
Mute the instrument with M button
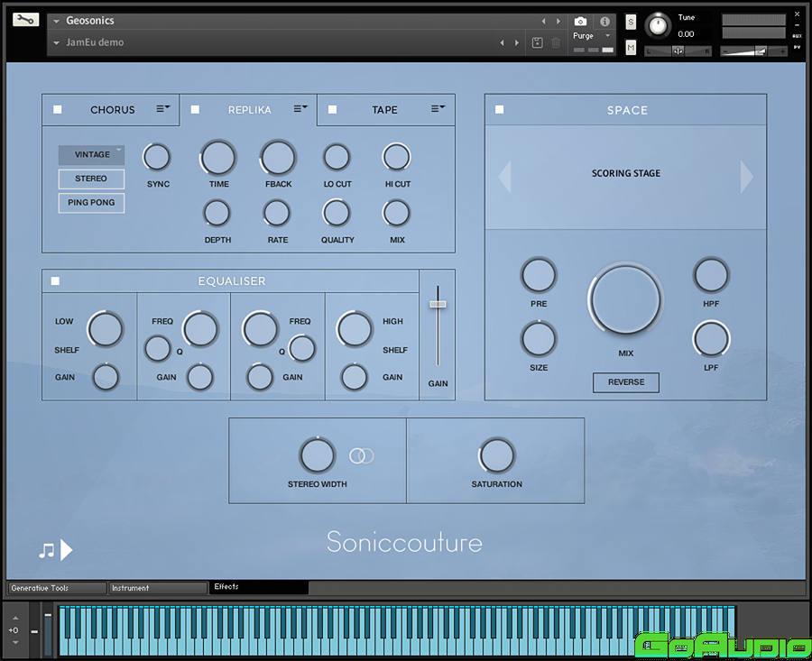(x=631, y=48)
